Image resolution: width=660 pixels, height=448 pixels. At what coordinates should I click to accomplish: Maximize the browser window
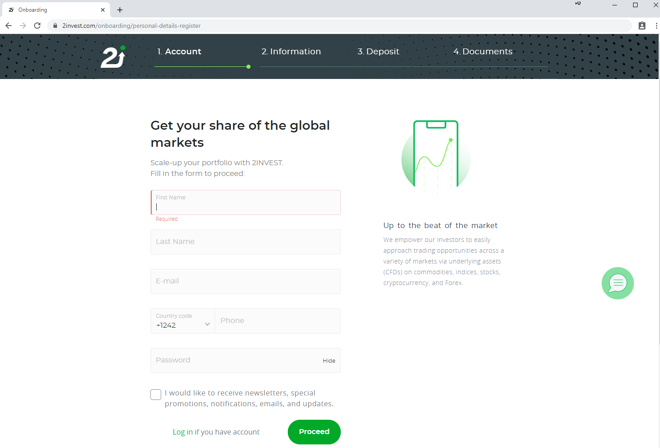(x=635, y=5)
